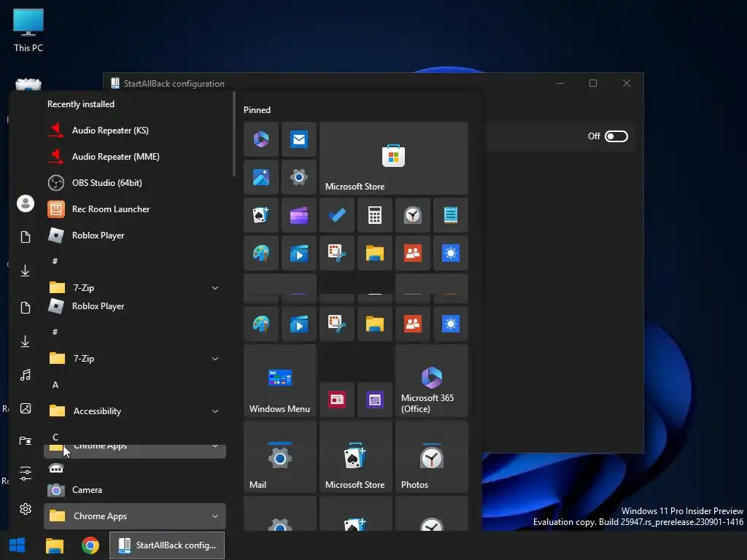Open the To Do checkmark tile

click(337, 215)
